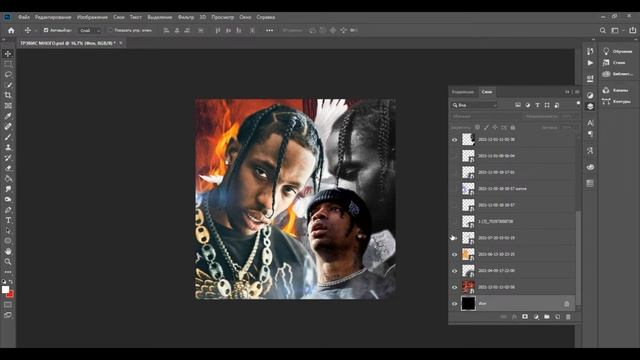Select the Rectangular Marquee tool

pyautogui.click(x=8, y=64)
